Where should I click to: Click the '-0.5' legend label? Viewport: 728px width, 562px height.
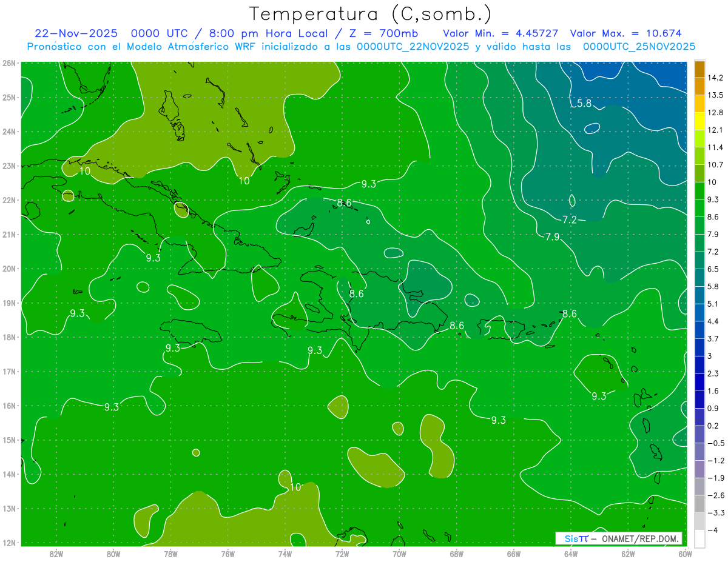(715, 443)
